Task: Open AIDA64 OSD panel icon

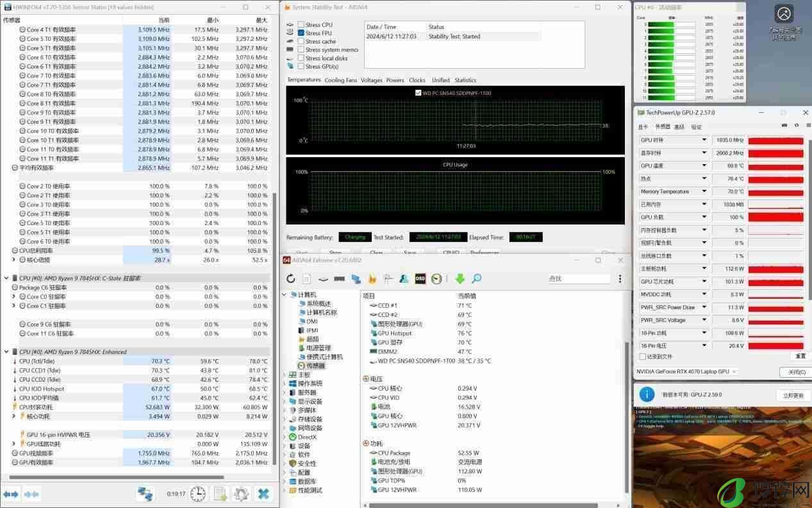Action: coord(420,278)
